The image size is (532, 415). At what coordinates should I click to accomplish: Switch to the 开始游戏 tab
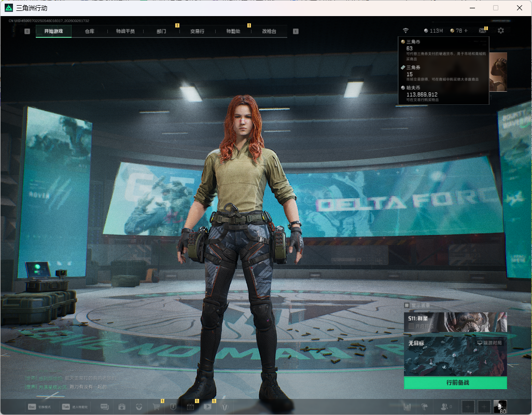pos(53,31)
